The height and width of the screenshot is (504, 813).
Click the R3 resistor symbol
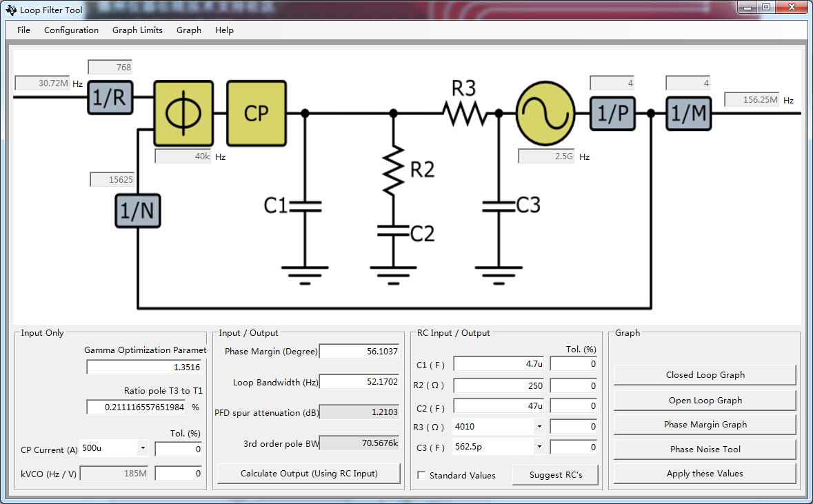[465, 113]
